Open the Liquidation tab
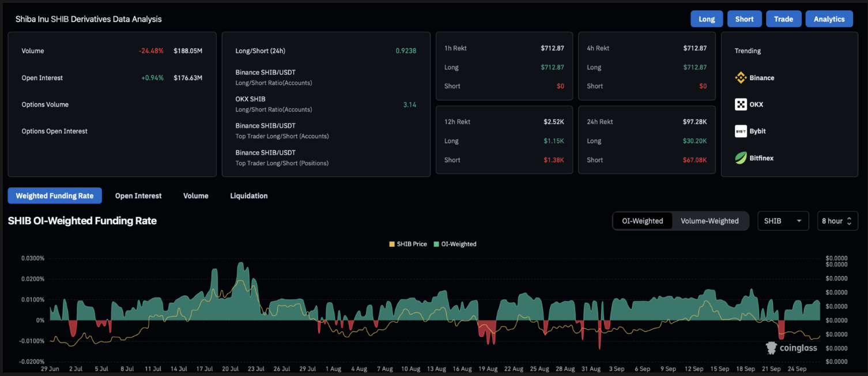868x376 pixels. click(x=248, y=195)
